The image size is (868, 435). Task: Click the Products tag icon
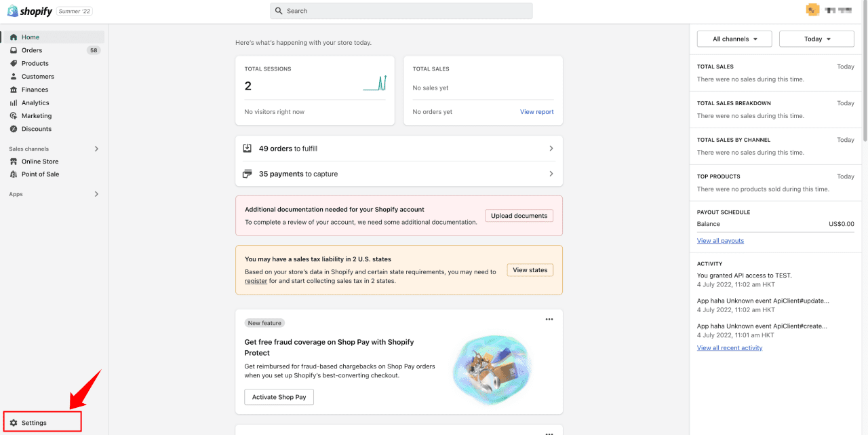14,63
